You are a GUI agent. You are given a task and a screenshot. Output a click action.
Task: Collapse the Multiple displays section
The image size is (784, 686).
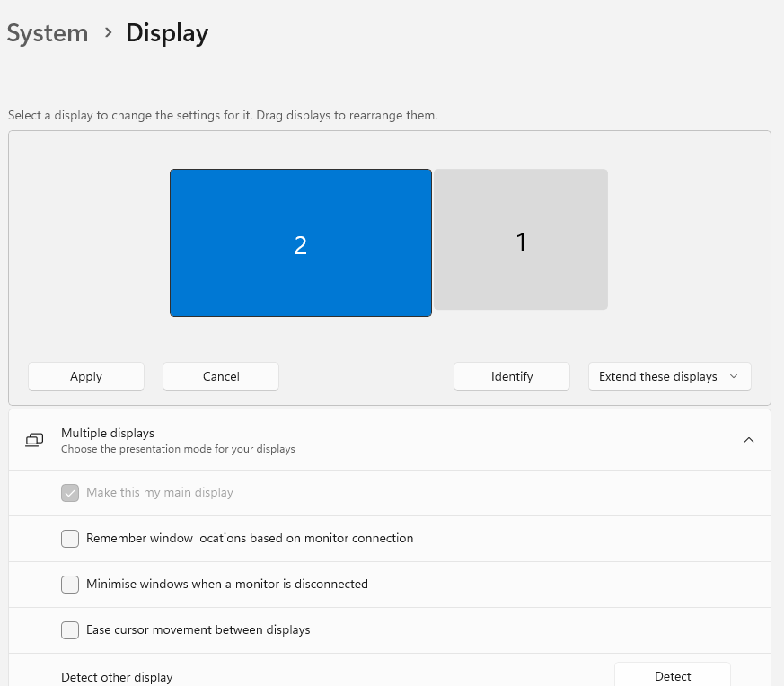pos(748,440)
